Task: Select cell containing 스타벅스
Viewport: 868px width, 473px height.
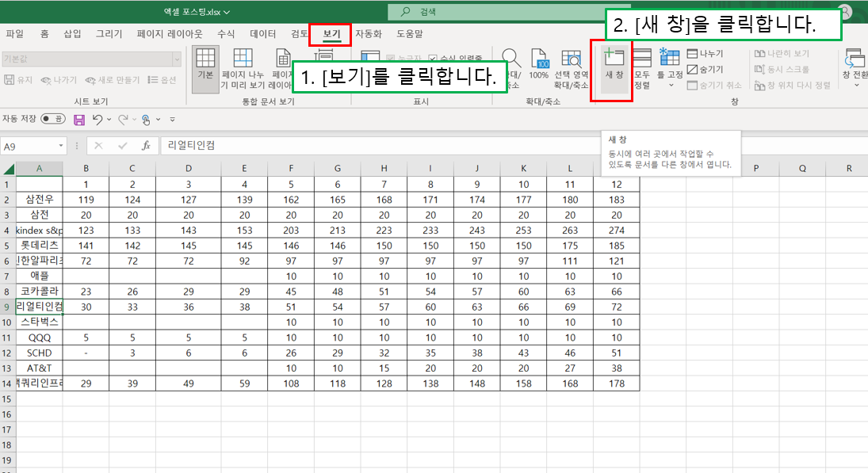Action: pyautogui.click(x=40, y=322)
